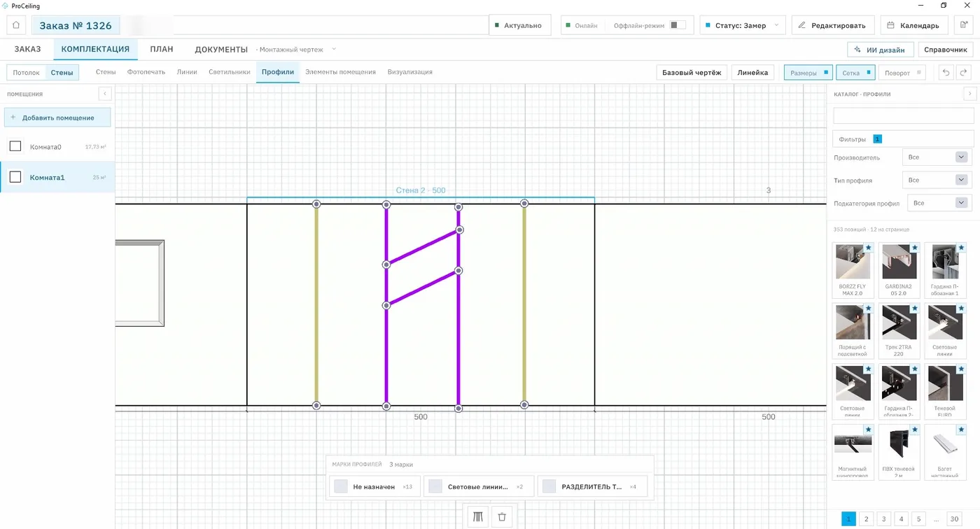This screenshot has width=980, height=529.
Task: Favorite BORZZ FLY MAX 2.0 star
Action: [868, 248]
